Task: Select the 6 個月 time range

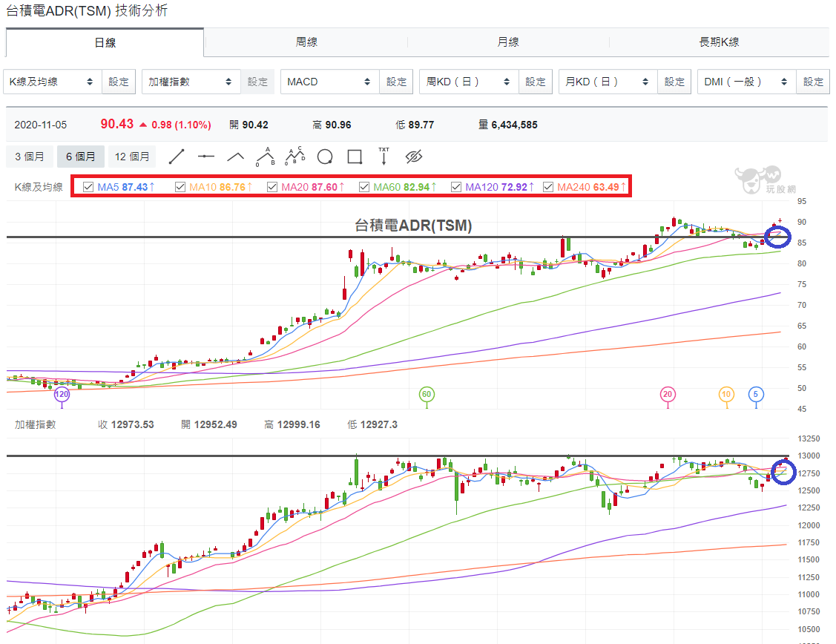Action: click(x=81, y=157)
